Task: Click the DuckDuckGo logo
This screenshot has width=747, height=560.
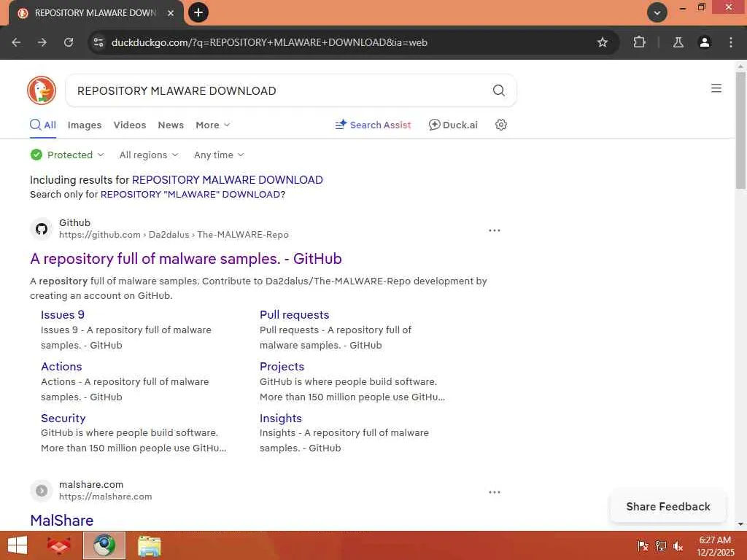Action: point(42,90)
